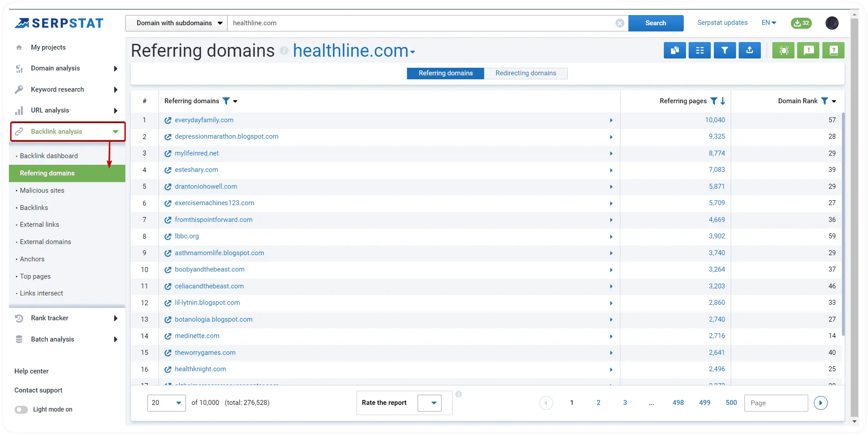Image resolution: width=868 pixels, height=435 pixels.
Task: Select Malicious sites in the sidebar
Action: pos(42,190)
